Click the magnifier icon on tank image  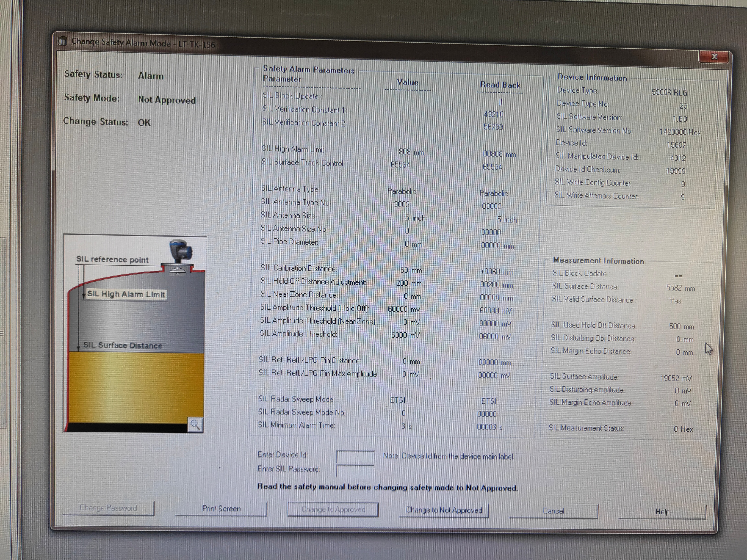tap(195, 424)
